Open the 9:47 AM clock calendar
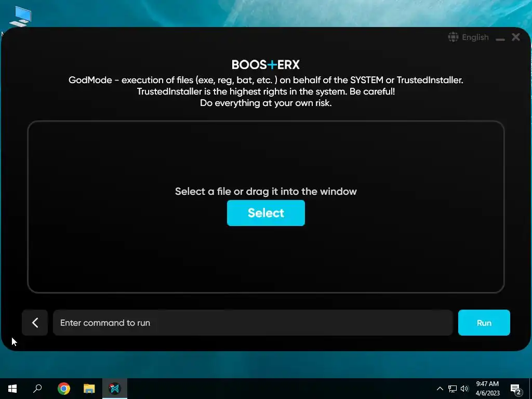 (487, 389)
